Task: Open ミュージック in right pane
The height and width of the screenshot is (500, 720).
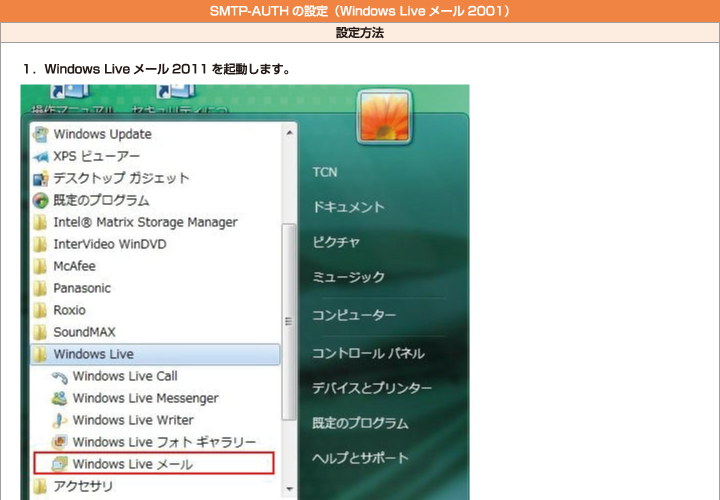Action: click(x=349, y=277)
